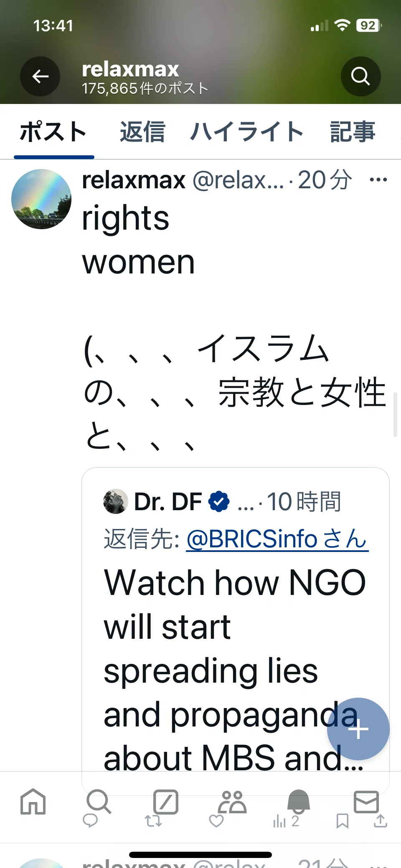Switch to the 返信 tab

142,132
